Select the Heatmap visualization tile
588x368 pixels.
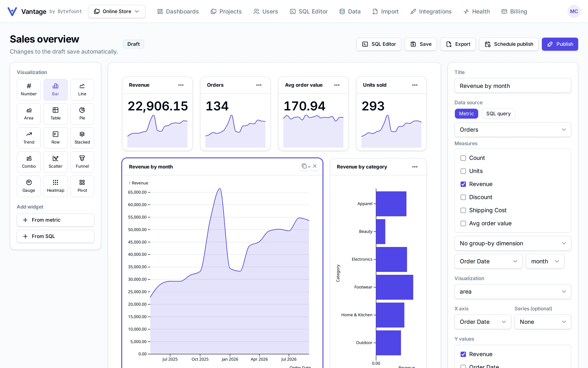55,186
